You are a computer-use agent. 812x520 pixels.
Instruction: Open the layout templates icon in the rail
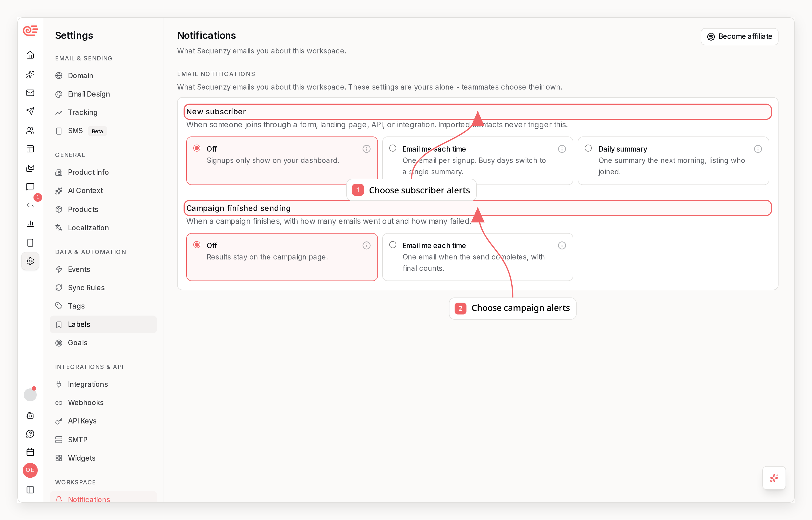[x=30, y=149]
